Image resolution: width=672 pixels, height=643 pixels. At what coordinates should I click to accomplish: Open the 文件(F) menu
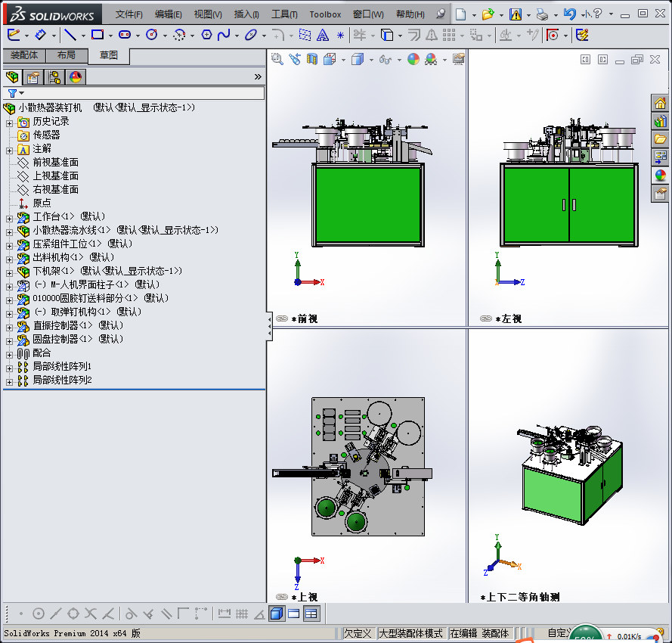click(129, 14)
